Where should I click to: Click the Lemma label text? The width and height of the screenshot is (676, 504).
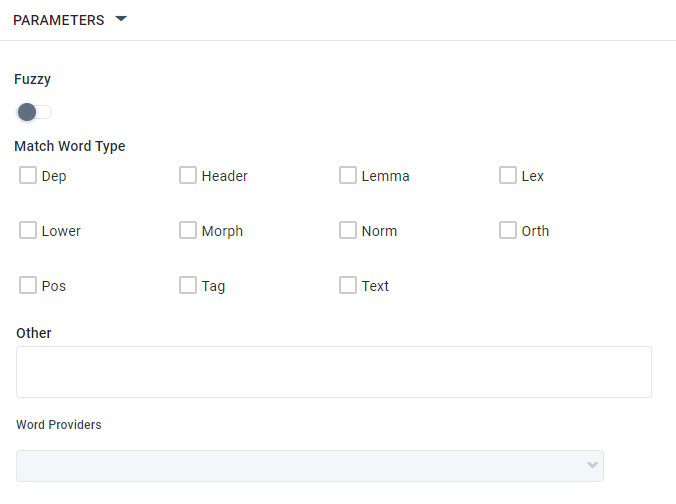385,176
